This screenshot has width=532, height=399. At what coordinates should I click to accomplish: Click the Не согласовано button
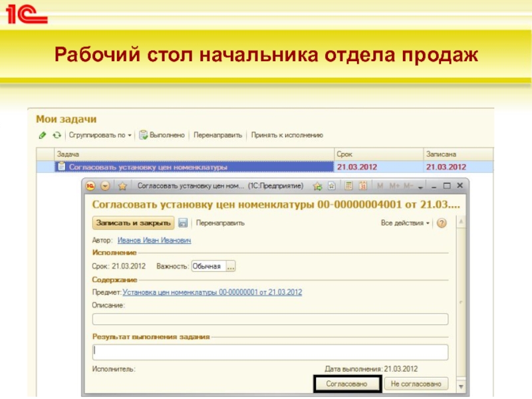[x=416, y=384]
